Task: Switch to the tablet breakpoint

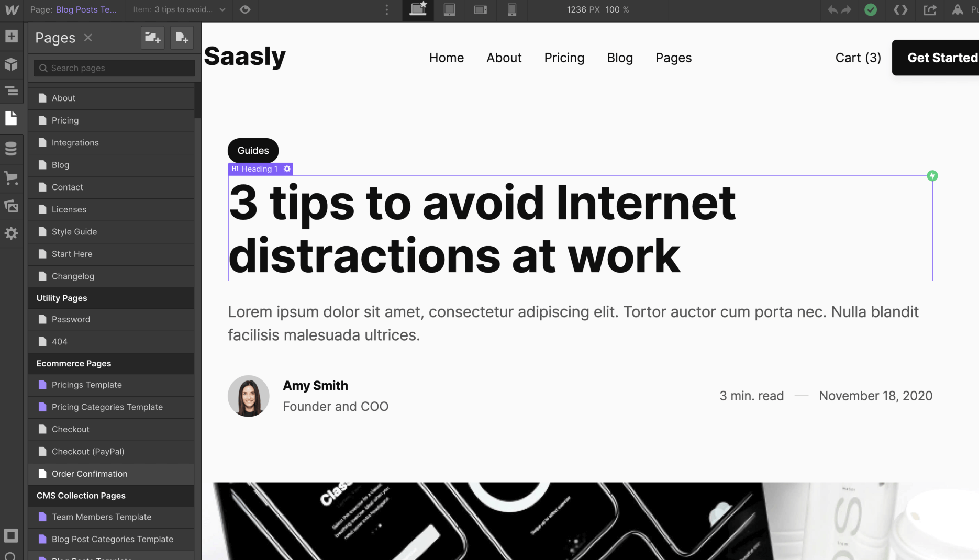Action: pos(449,9)
